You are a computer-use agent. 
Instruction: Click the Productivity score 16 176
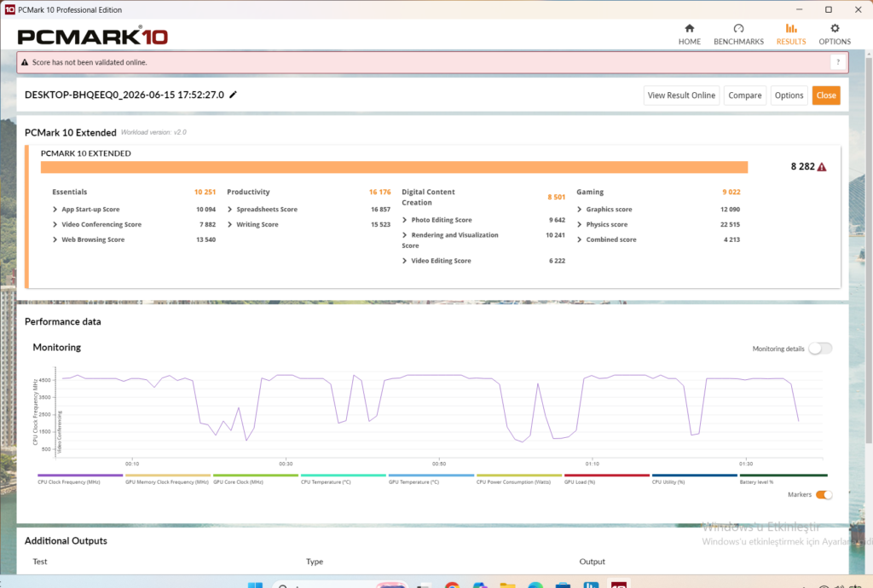pyautogui.click(x=379, y=192)
